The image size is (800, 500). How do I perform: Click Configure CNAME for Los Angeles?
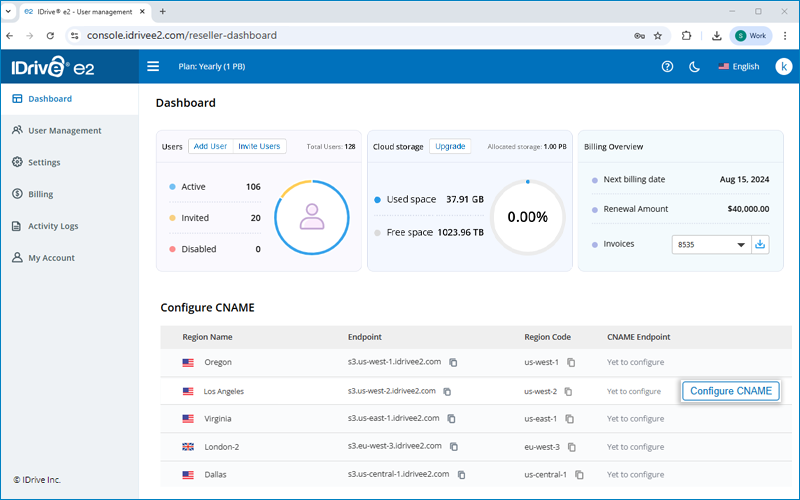click(x=730, y=391)
